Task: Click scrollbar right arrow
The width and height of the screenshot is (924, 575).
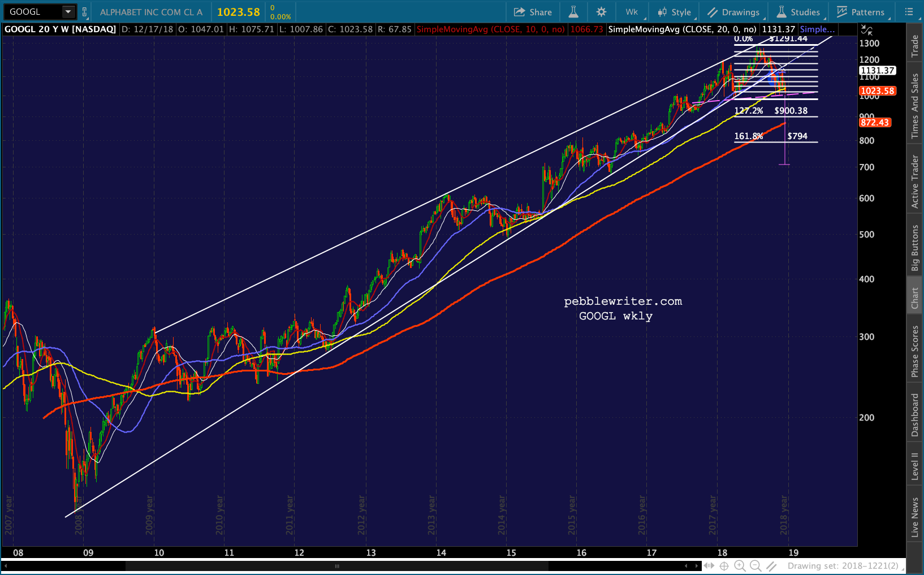Action: 696,566
